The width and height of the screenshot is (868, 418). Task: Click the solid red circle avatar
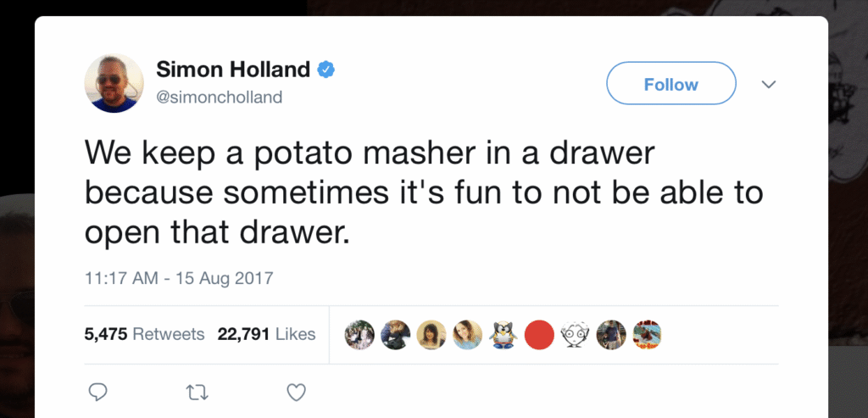(539, 335)
